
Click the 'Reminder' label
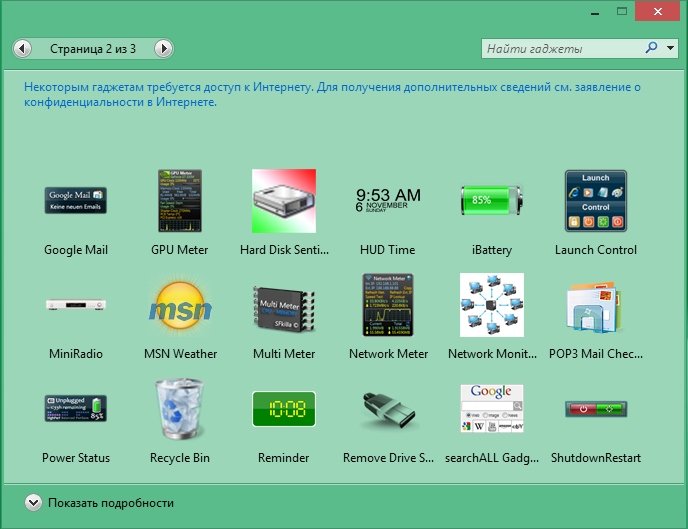click(283, 458)
